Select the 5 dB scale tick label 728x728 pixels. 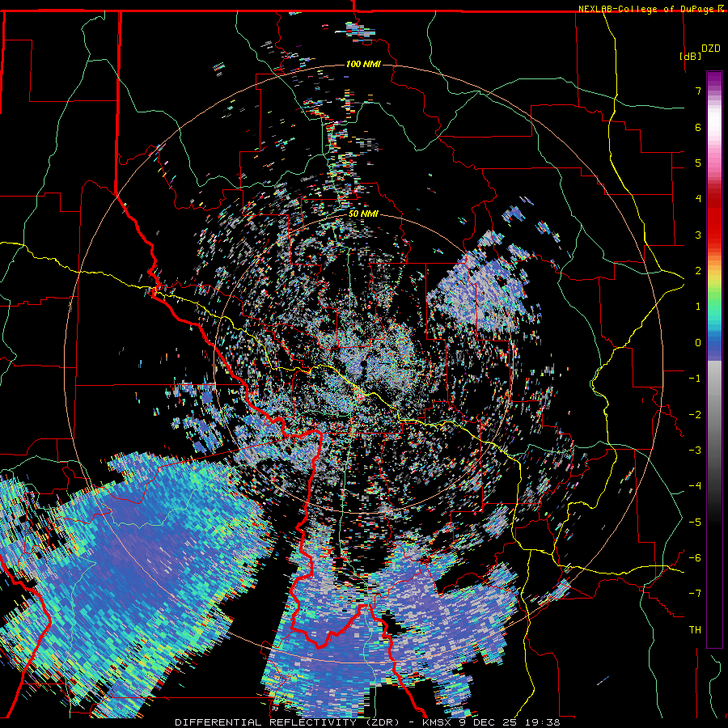[x=698, y=163]
